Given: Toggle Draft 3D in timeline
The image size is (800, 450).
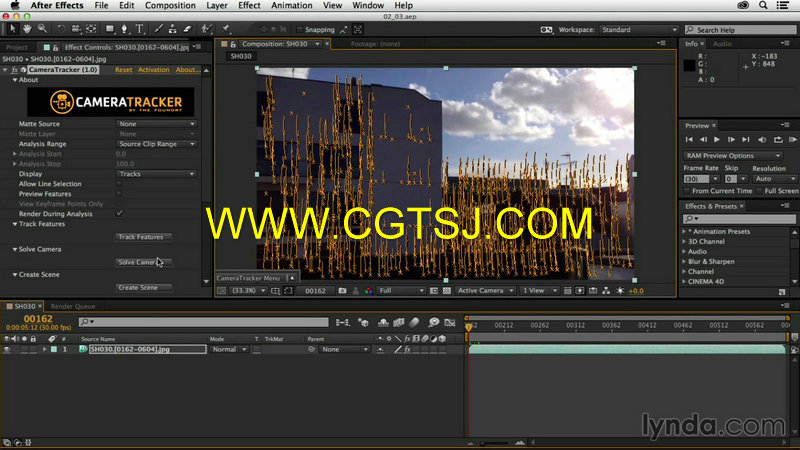Looking at the screenshot, I should (x=363, y=322).
